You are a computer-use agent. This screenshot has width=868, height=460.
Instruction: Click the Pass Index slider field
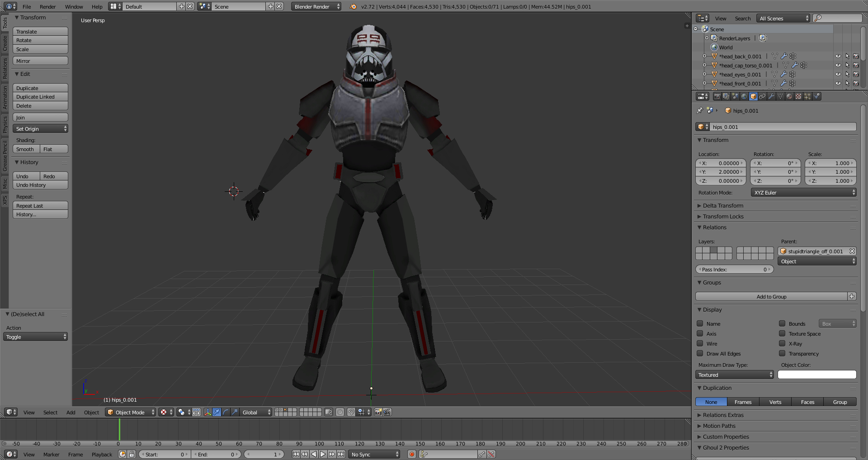[x=734, y=269]
